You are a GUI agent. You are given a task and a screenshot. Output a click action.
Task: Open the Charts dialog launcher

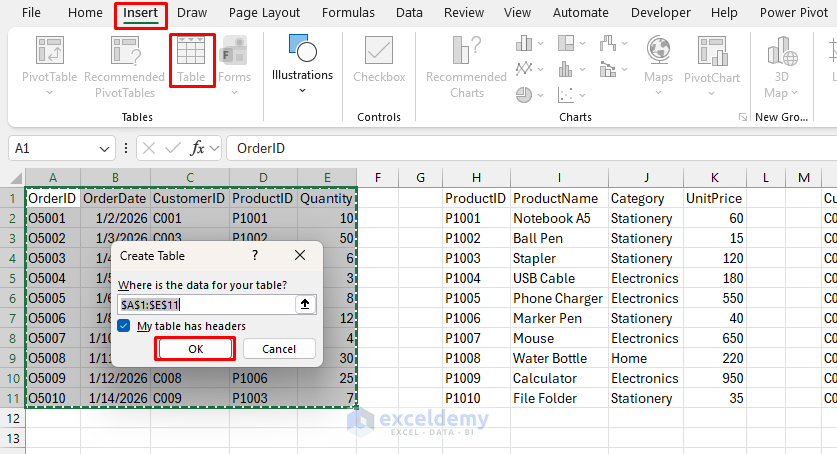pyautogui.click(x=743, y=117)
